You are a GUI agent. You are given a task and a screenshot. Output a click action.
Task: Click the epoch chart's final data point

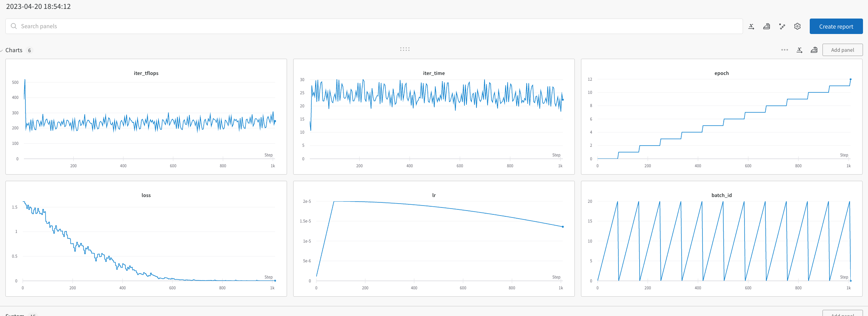click(x=850, y=80)
